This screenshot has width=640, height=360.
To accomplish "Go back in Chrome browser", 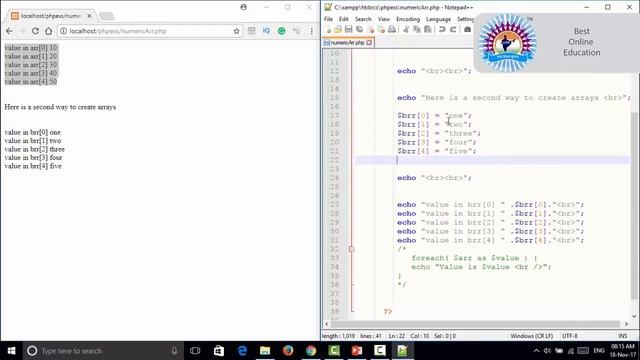I will coord(9,31).
